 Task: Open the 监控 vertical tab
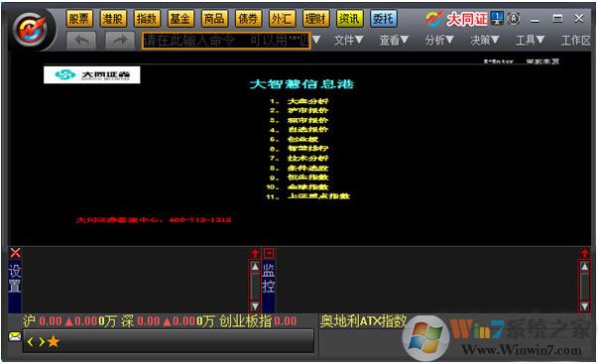[269, 279]
